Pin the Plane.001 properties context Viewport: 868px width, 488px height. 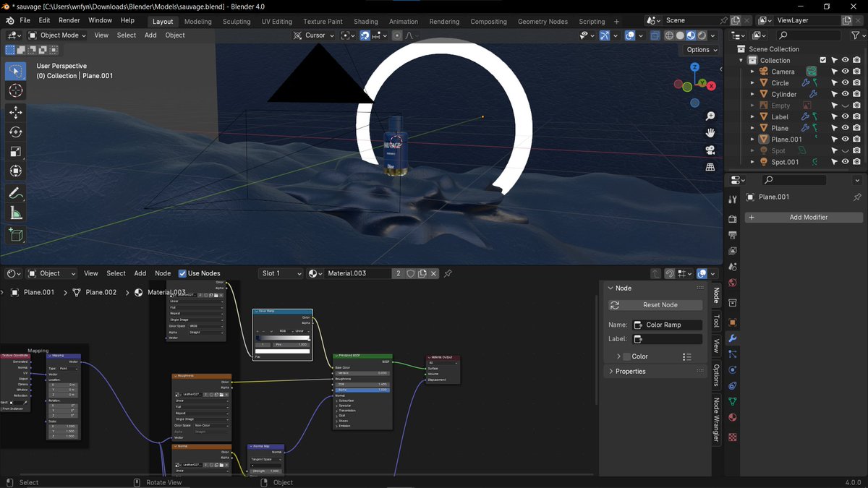[857, 197]
